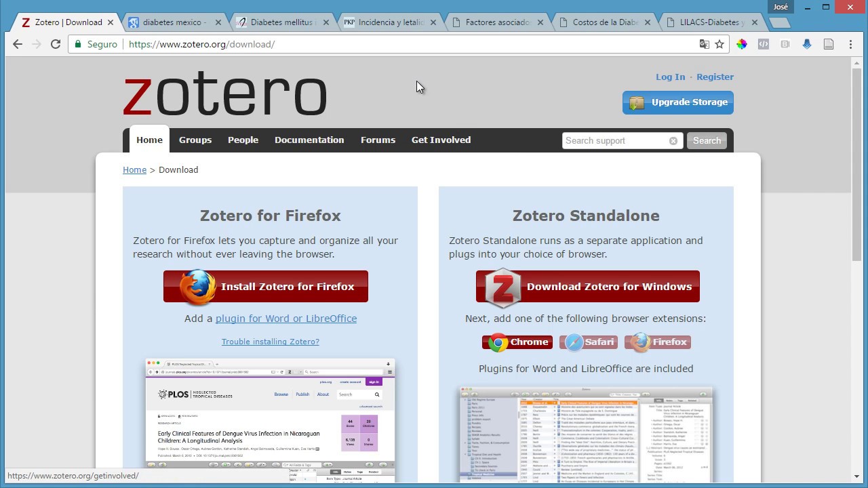868x488 pixels.
Task: Switch to the Costos de la Diabetes tab
Action: (604, 22)
